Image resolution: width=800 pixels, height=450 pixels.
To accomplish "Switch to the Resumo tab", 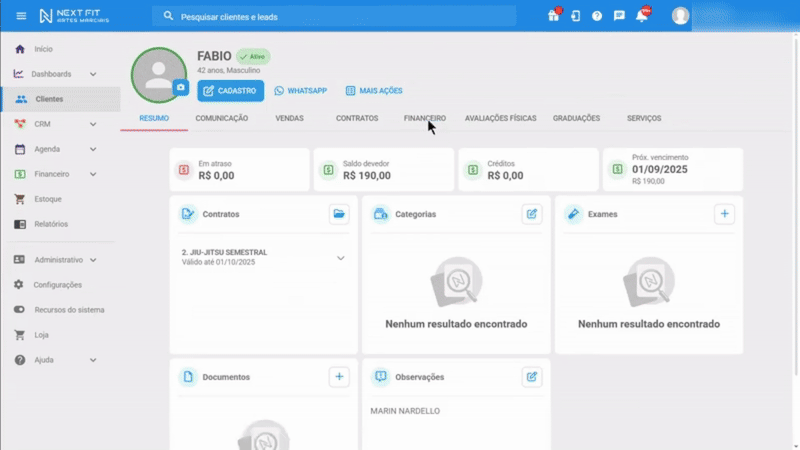I will point(154,118).
